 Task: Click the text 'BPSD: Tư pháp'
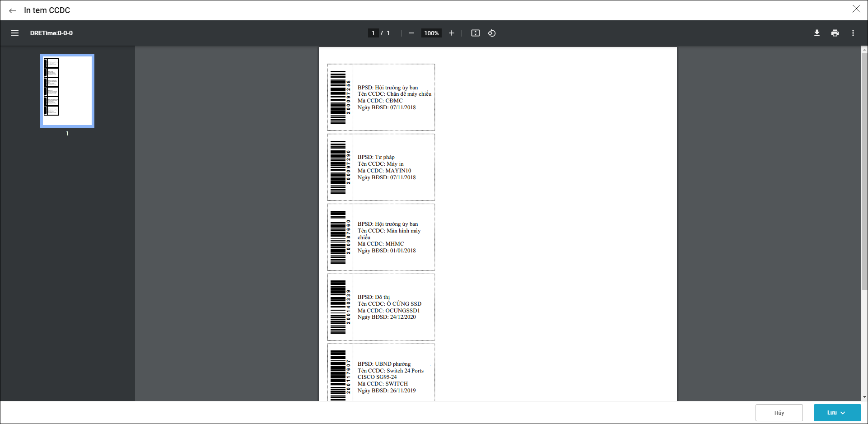tap(376, 157)
